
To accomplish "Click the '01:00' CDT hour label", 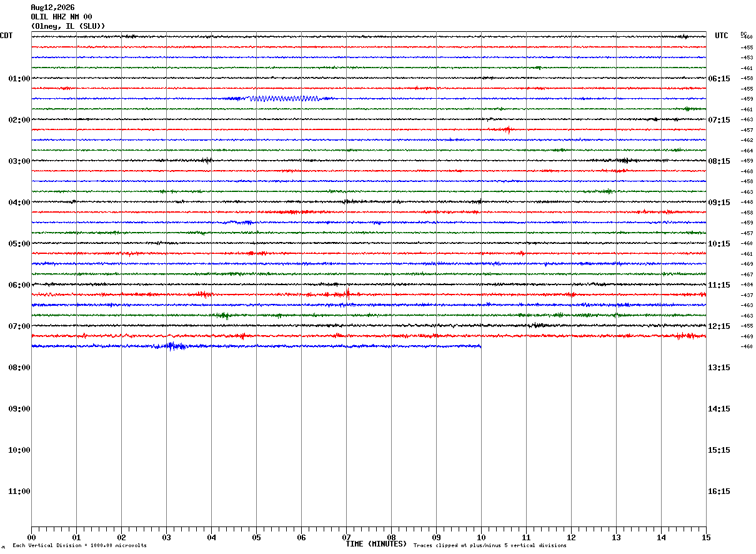I will click(x=19, y=79).
